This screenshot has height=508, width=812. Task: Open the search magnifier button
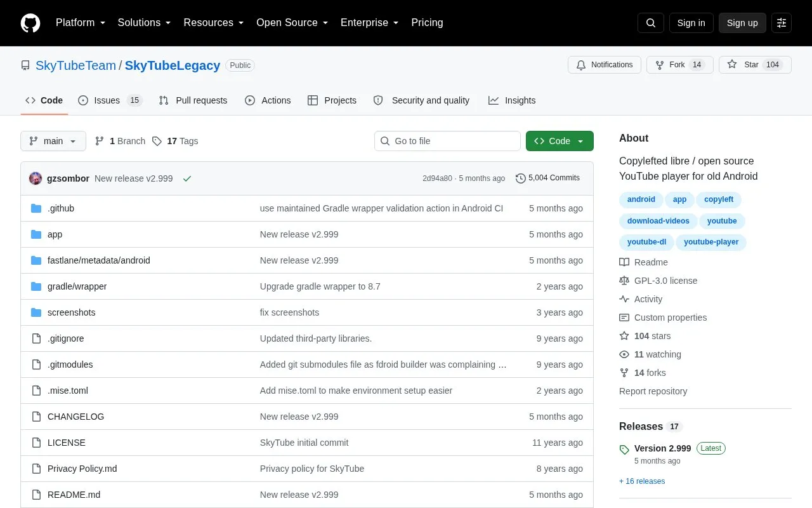point(651,23)
